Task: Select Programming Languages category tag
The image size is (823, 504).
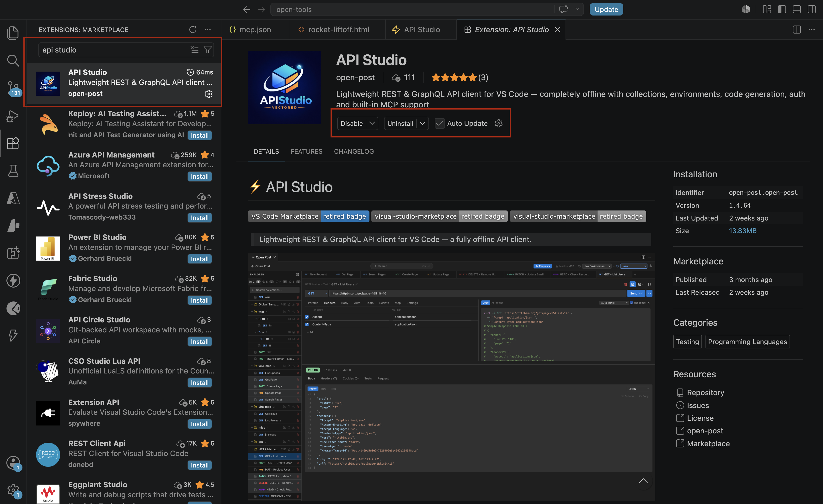Action: [748, 341]
